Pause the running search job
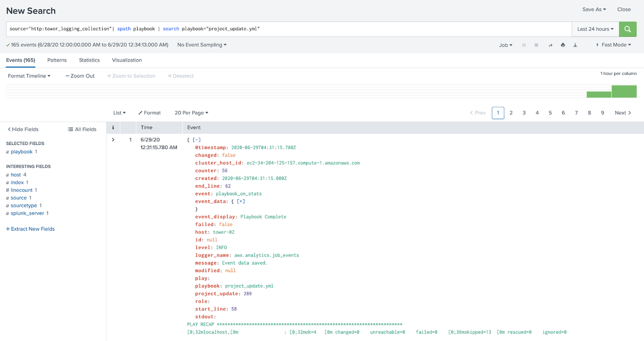The width and height of the screenshot is (644, 341). point(524,45)
